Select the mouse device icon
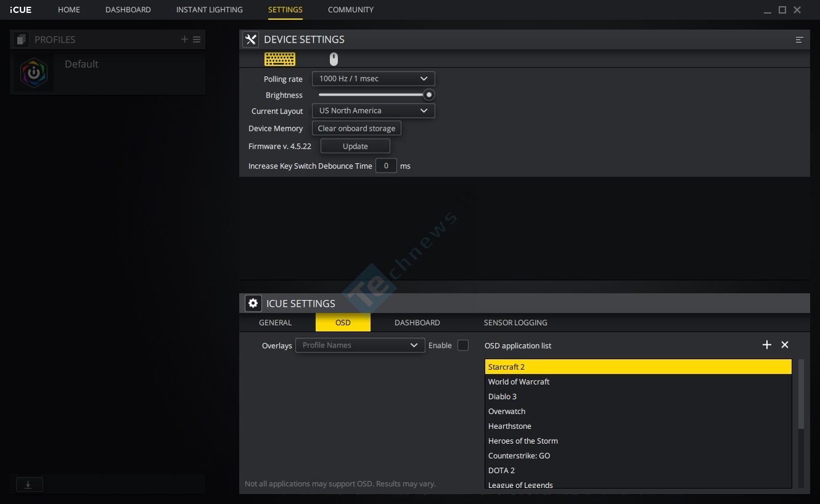820x504 pixels. tap(334, 59)
